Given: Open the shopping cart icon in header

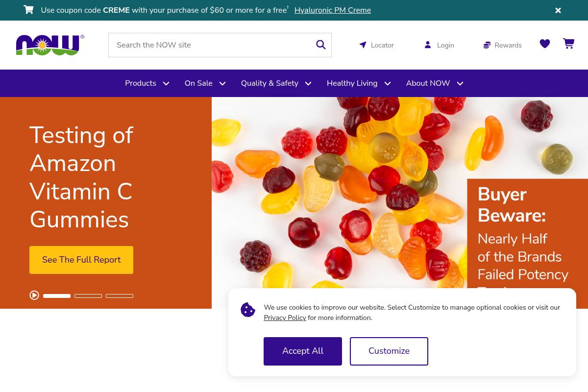Looking at the screenshot, I should (568, 44).
